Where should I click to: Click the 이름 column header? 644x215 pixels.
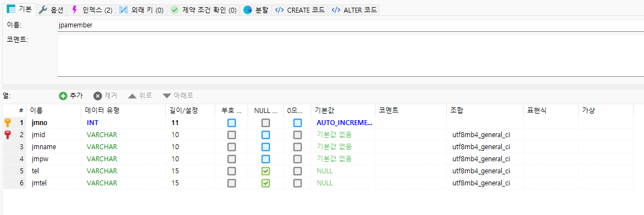tap(53, 110)
